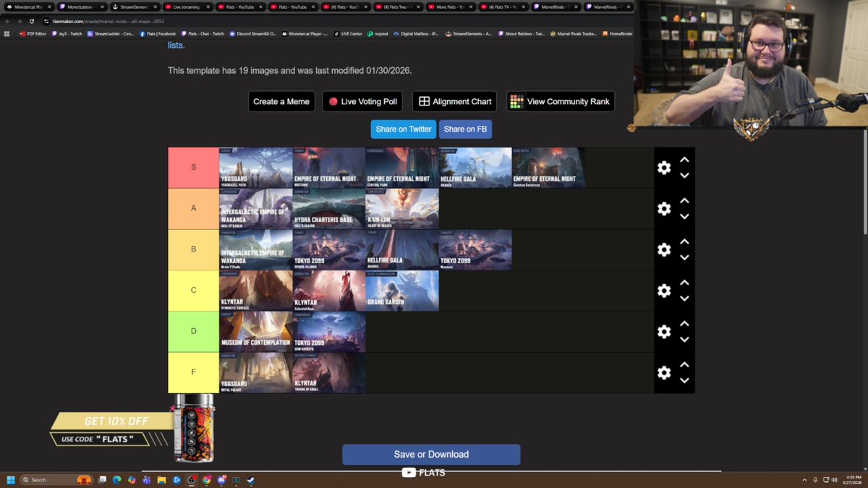The image size is (868, 488).
Task: Open the browser apps grid icon
Action: point(7,33)
